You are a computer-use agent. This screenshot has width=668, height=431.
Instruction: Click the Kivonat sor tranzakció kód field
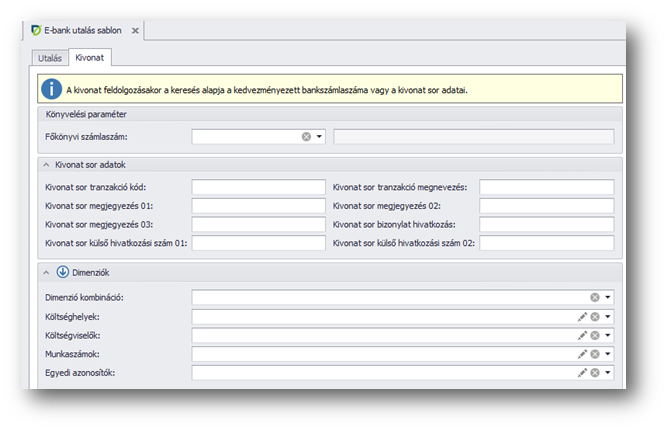click(258, 187)
